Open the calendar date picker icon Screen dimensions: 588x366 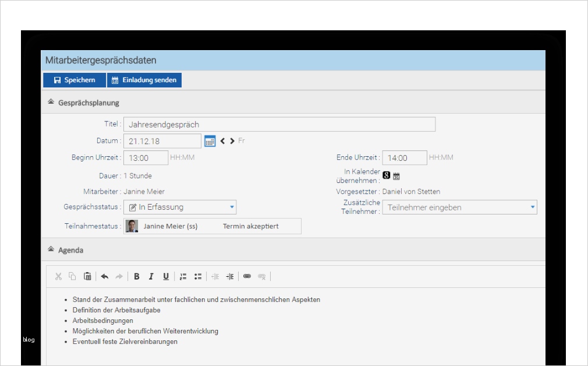210,141
